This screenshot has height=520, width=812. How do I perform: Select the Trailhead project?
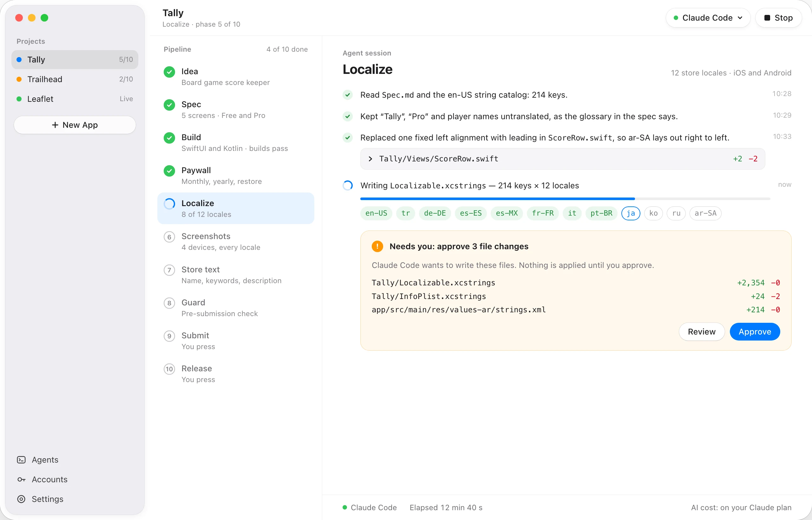[x=75, y=79]
